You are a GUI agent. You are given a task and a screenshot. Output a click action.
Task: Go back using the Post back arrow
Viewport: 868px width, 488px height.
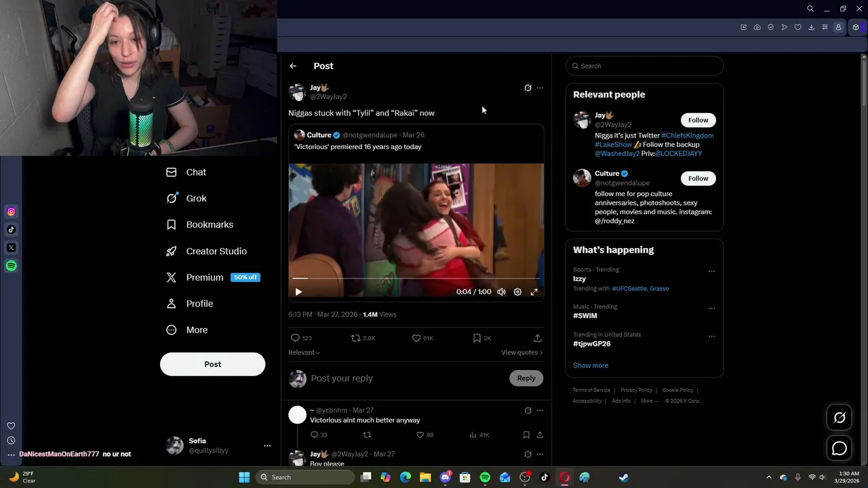point(293,66)
